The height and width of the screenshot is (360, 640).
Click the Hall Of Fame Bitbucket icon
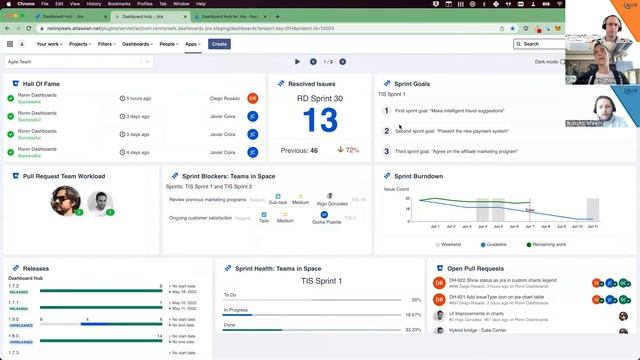[16, 84]
